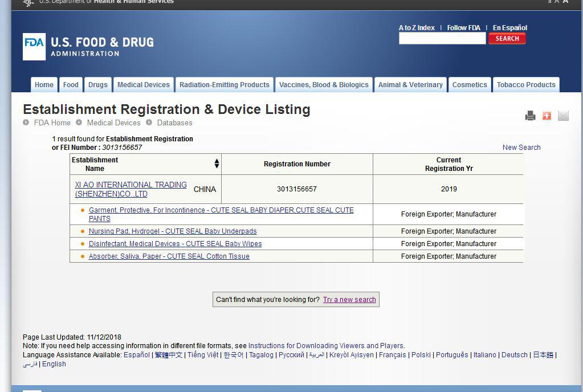Open the Home tab
Screen dimensions: 583x392
(44, 85)
